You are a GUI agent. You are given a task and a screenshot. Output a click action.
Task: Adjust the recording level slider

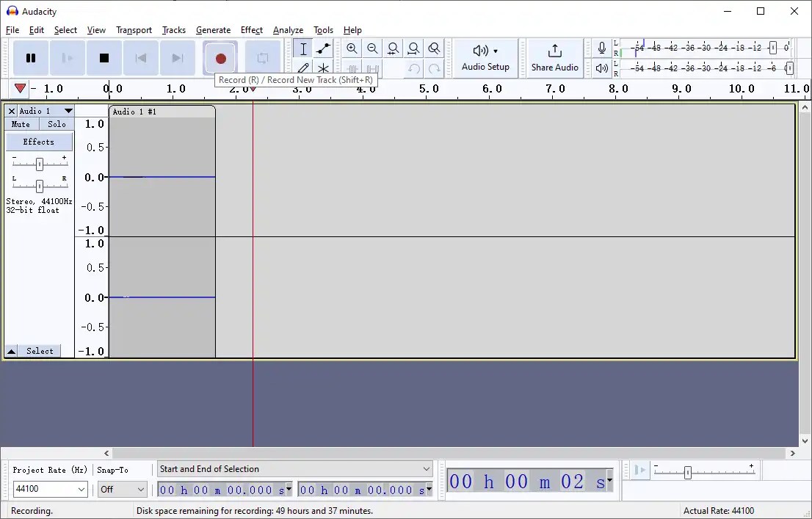[772, 48]
